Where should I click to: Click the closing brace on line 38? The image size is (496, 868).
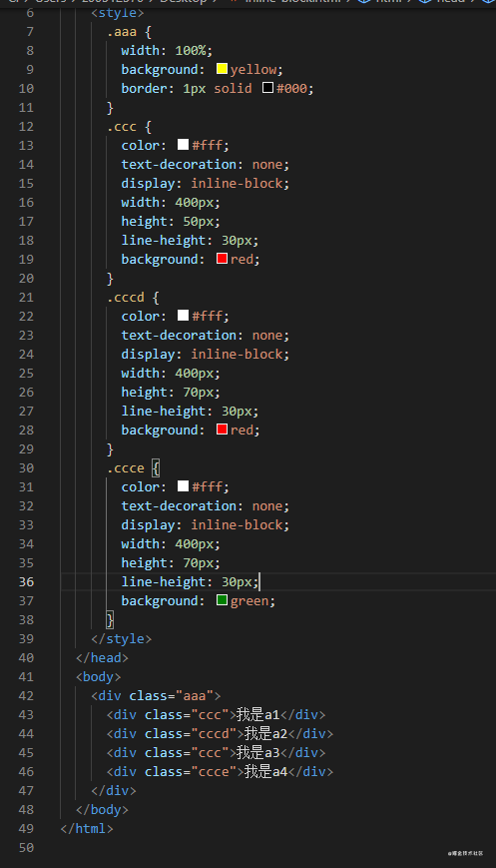110,620
